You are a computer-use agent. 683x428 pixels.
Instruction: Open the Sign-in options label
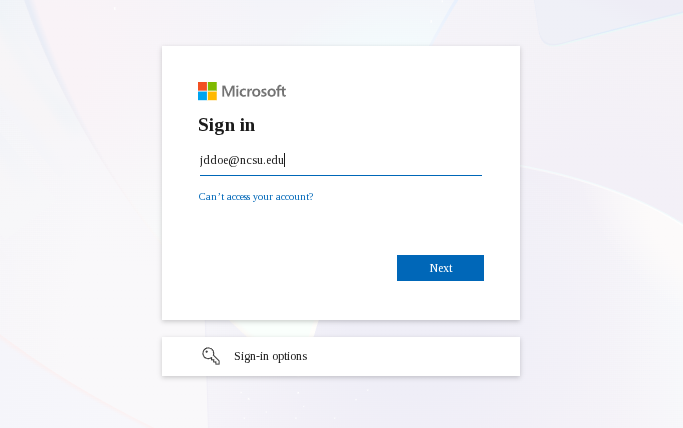270,356
